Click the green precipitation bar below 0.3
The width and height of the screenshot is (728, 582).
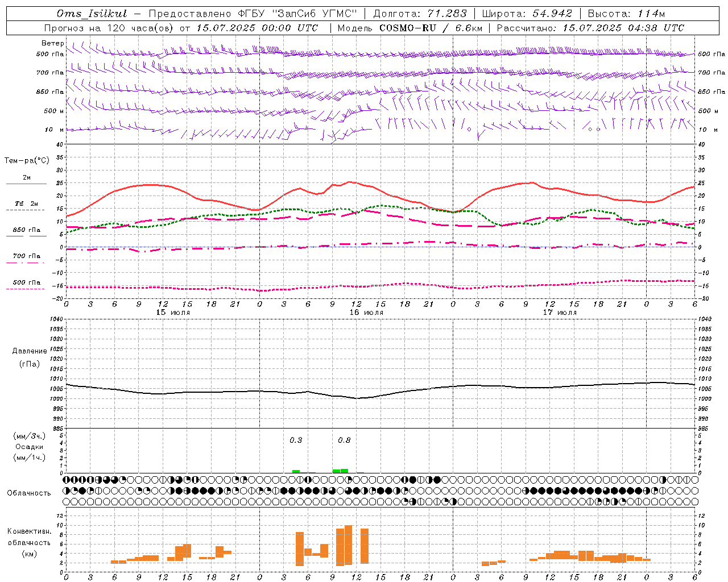[x=296, y=471]
